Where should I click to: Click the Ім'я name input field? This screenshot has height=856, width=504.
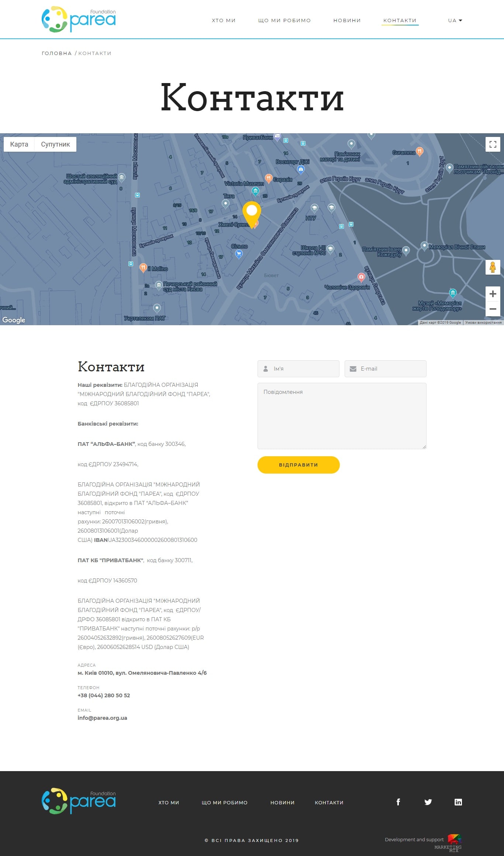(x=304, y=369)
